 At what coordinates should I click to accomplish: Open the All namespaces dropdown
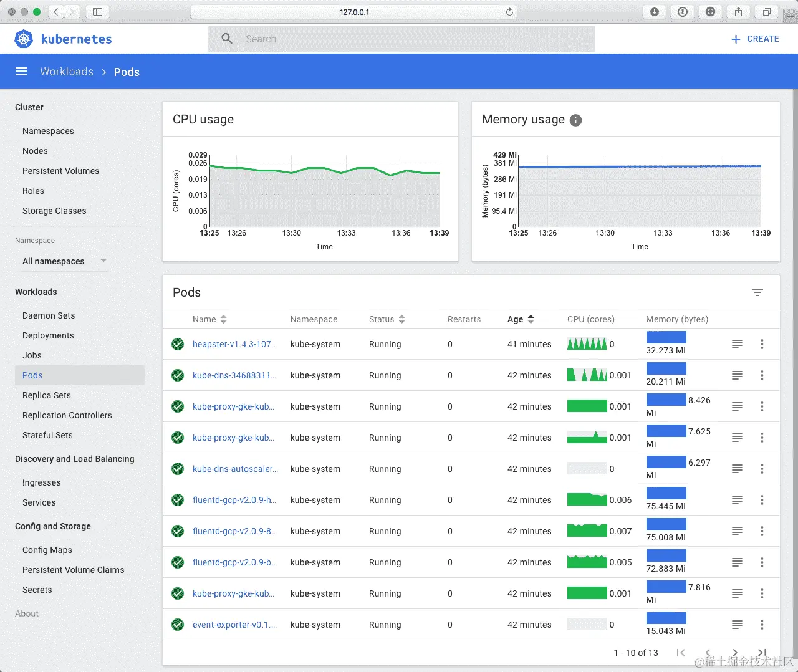64,261
